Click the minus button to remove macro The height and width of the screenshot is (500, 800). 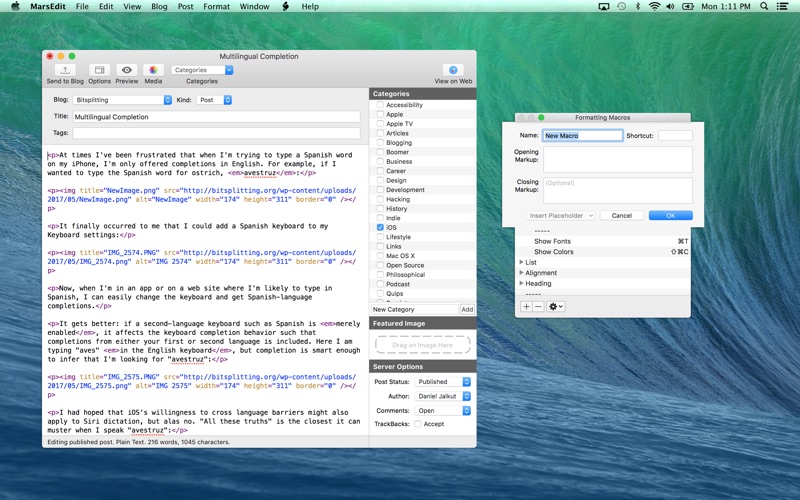pyautogui.click(x=538, y=307)
